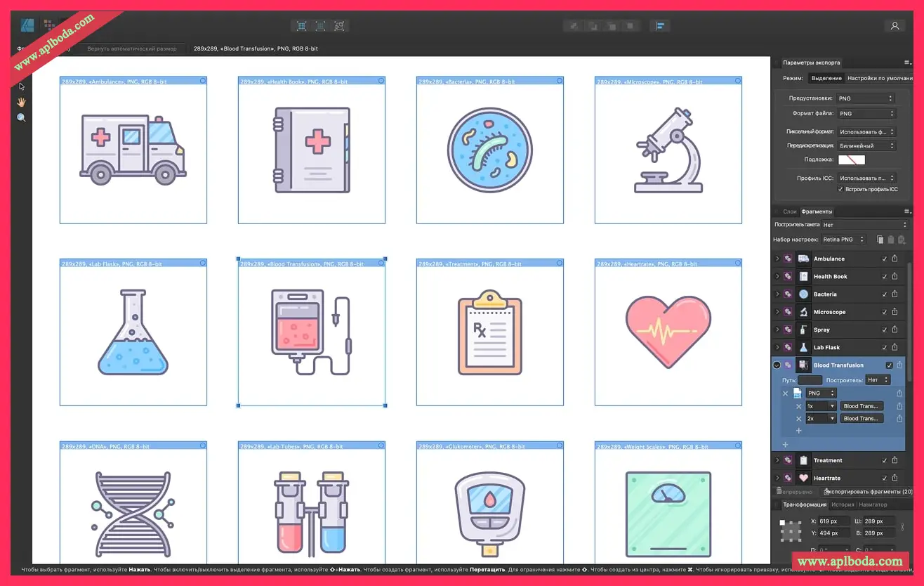The image size is (924, 586).
Task: Open the 'Формат файла' PNG dropdown
Action: (866, 113)
